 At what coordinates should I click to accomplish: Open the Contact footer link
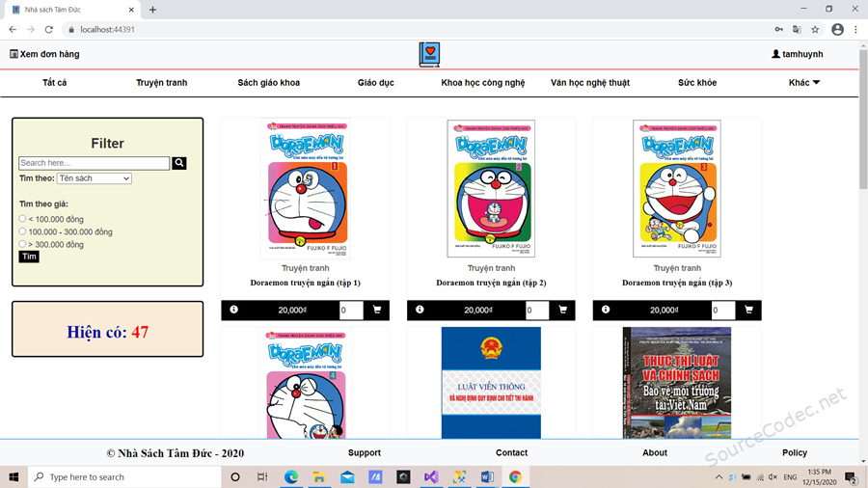click(511, 452)
